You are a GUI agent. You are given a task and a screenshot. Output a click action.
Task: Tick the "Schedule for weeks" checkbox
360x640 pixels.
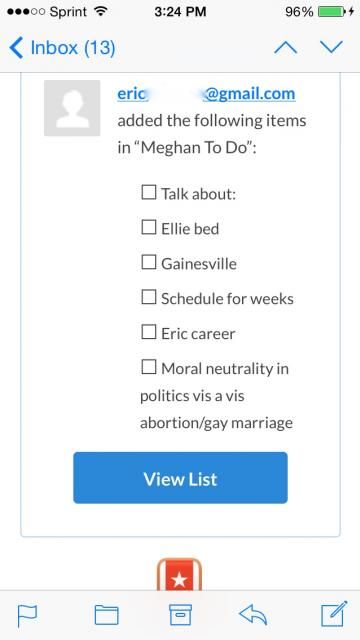coord(149,297)
